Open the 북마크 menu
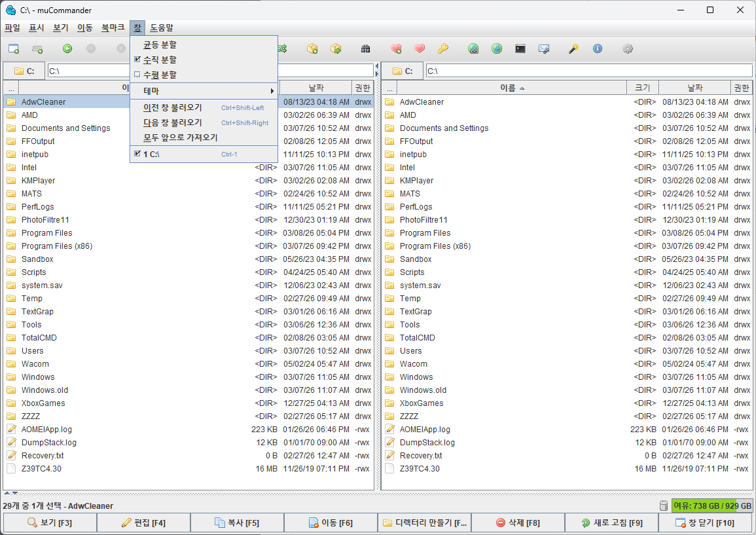This screenshot has width=756, height=535. coord(113,28)
